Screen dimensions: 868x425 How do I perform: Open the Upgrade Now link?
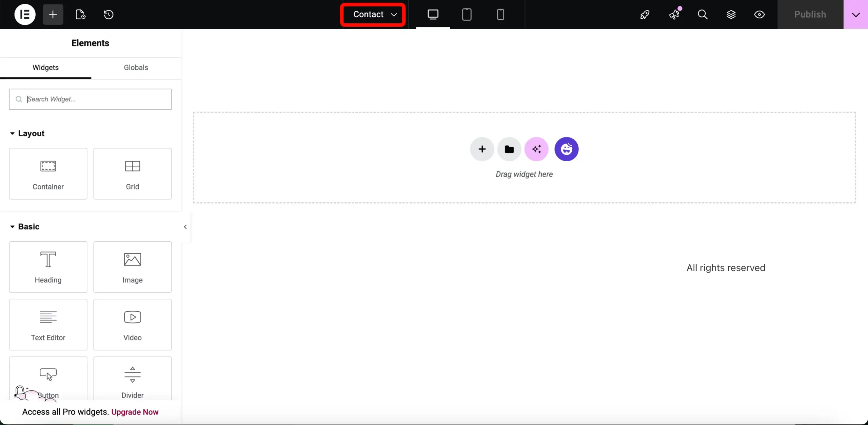(x=135, y=412)
